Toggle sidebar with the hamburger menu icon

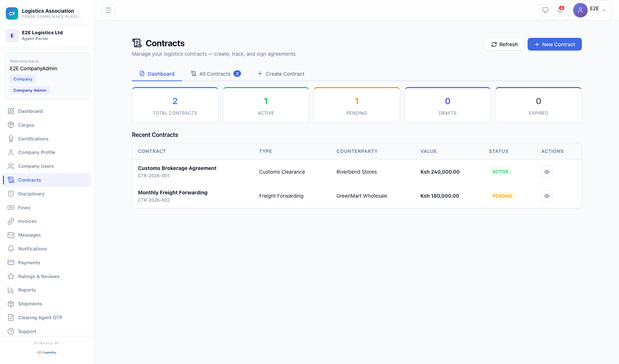109,10
